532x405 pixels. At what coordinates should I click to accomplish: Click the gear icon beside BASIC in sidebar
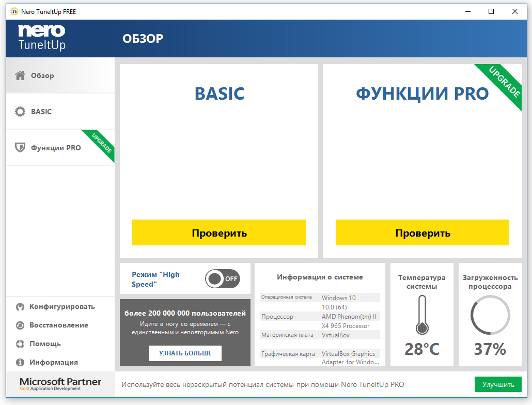click(x=20, y=112)
